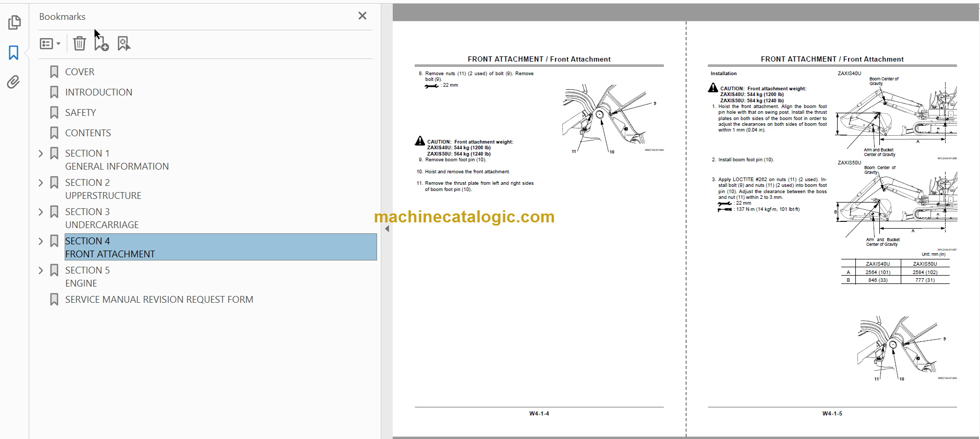The width and height of the screenshot is (980, 439).
Task: Click page number W4-1-5 footer text
Action: [x=832, y=413]
